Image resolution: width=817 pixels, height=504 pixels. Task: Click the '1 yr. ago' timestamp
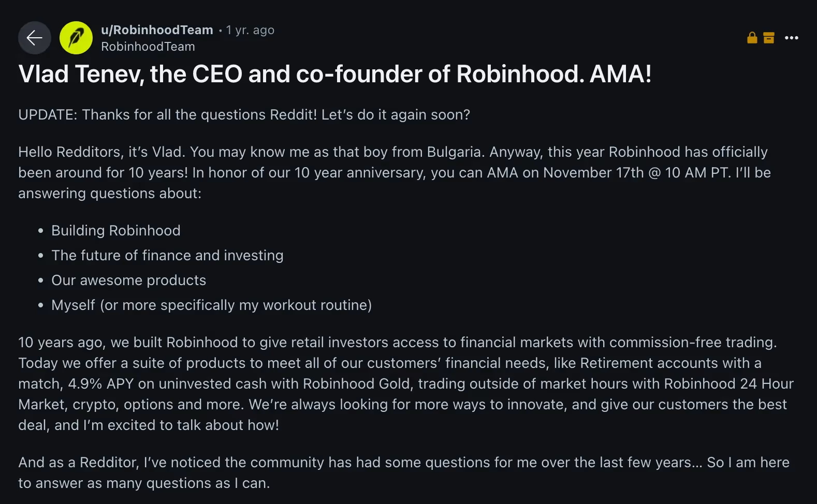pyautogui.click(x=250, y=30)
